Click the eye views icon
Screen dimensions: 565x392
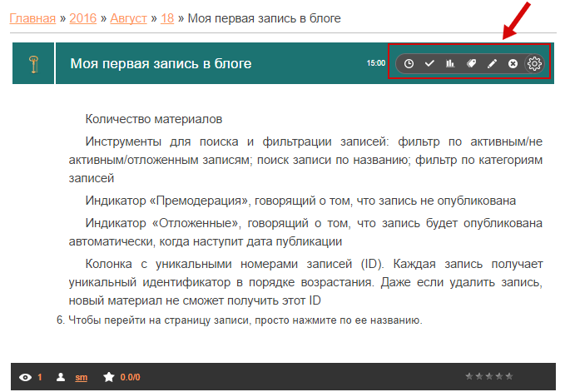click(26, 377)
